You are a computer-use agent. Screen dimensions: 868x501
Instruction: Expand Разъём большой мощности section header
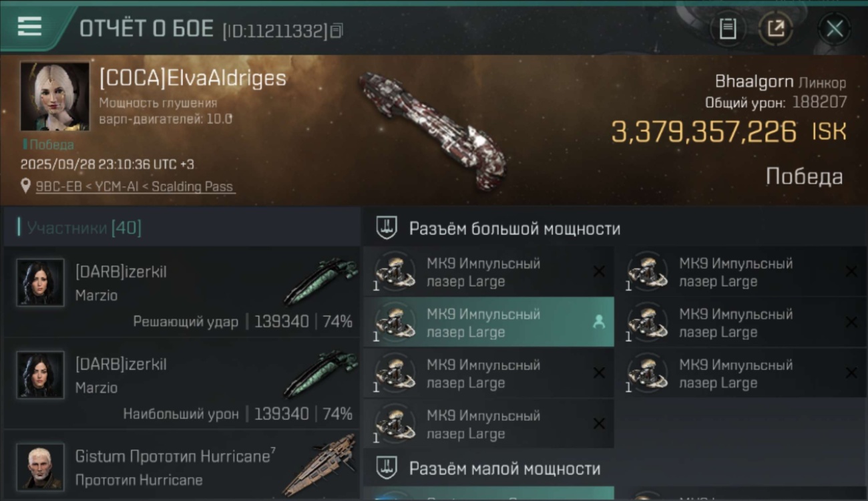point(614,228)
